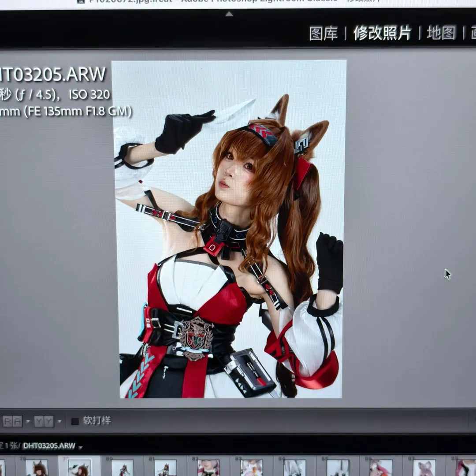The image size is (476, 476).
Task: Click the ISO 320 exposure info text
Action: point(89,95)
